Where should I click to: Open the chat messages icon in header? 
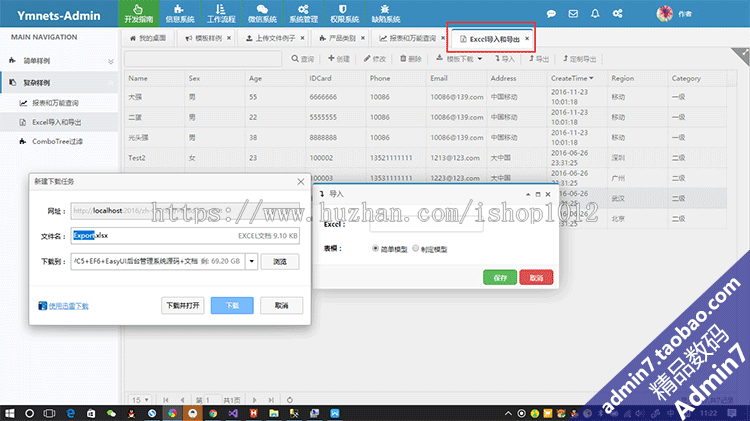click(x=551, y=14)
